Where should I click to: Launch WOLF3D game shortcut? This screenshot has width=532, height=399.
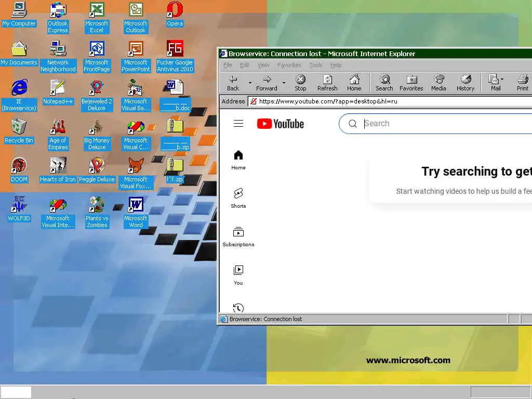[x=19, y=209]
